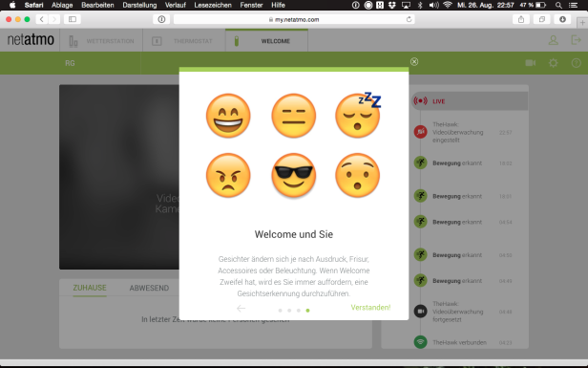Open the Dropbox menu bar icon

point(392,5)
